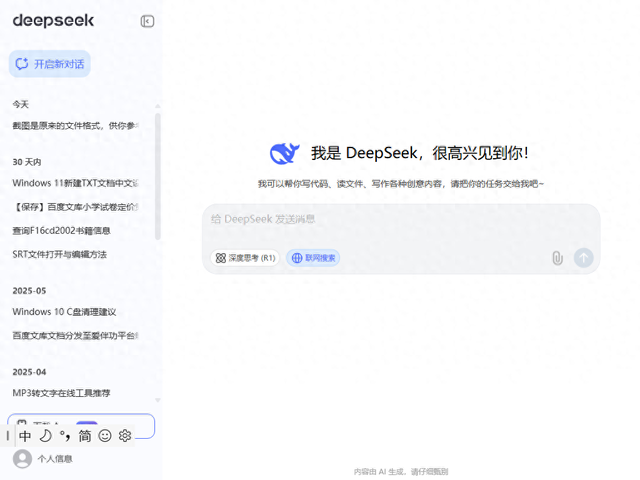This screenshot has height=480, width=640.
Task: Open 个人信息 personal info menu
Action: coord(55,459)
